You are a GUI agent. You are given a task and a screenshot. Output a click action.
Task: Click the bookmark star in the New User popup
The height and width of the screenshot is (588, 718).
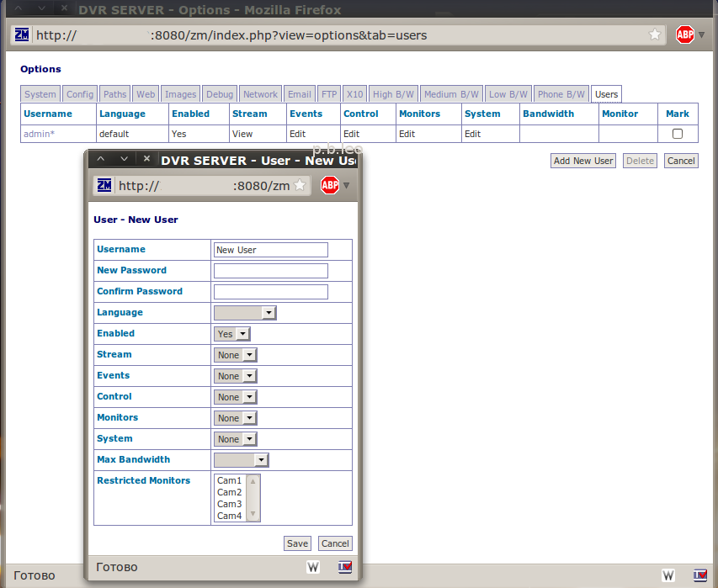coord(300,185)
